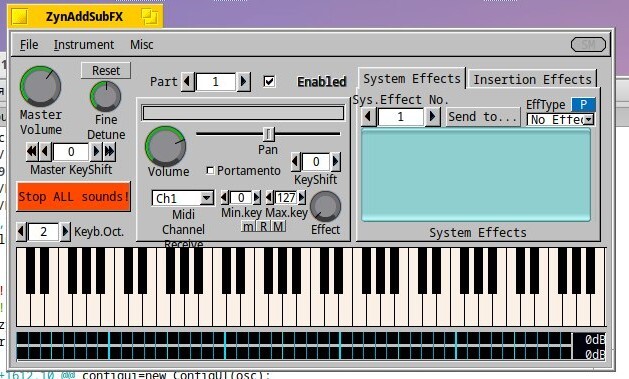Click the Effect knob near Max.key
Image resolution: width=629 pixels, height=379 pixels.
325,207
